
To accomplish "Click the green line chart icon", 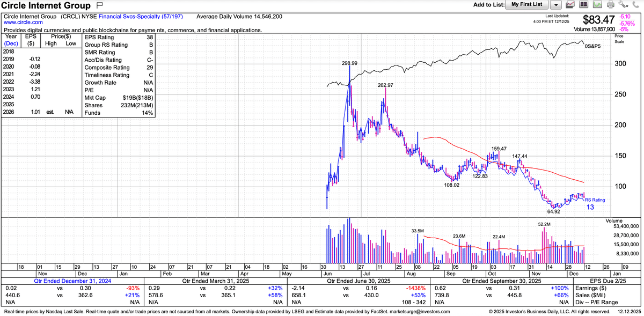I will pyautogui.click(x=597, y=5).
